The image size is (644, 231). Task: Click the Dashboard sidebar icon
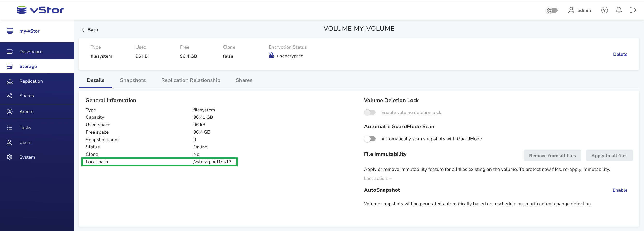tap(10, 52)
